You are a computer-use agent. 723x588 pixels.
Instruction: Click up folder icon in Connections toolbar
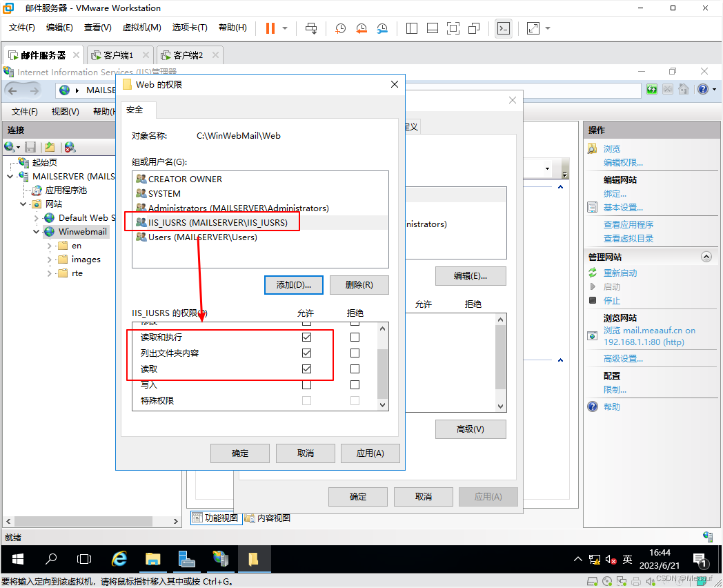(x=50, y=147)
